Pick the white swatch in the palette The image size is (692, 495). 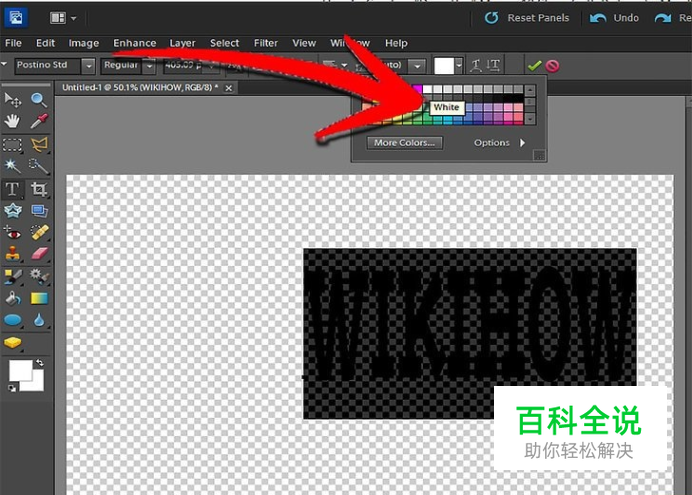(x=427, y=90)
